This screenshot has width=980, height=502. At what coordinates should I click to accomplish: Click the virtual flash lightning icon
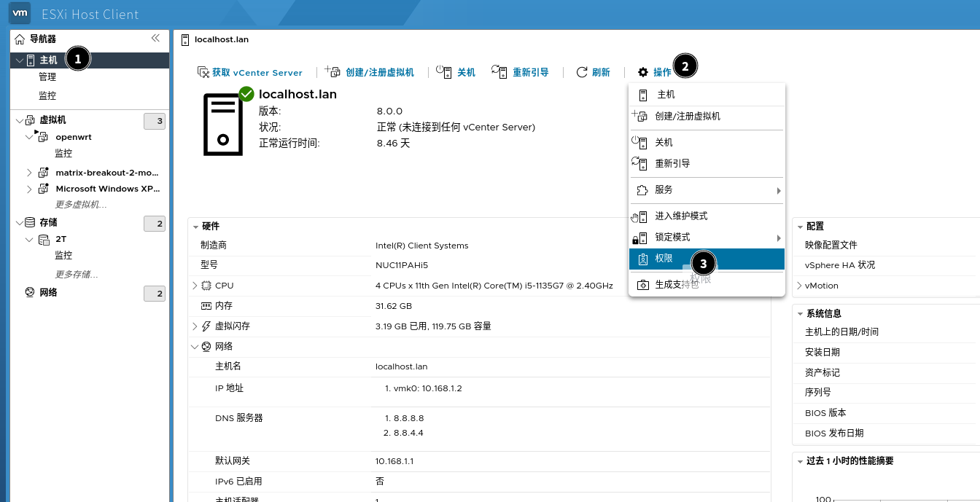pyautogui.click(x=206, y=326)
